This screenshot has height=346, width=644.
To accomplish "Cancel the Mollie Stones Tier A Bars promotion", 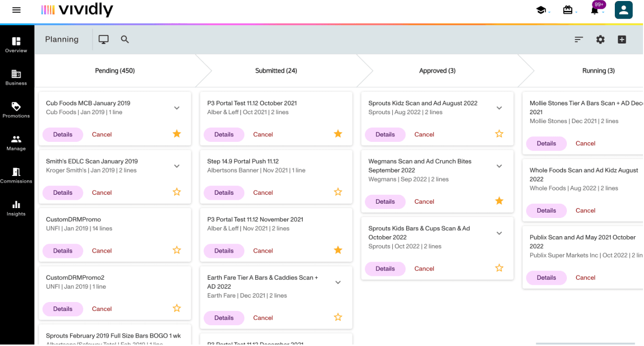I will click(585, 143).
